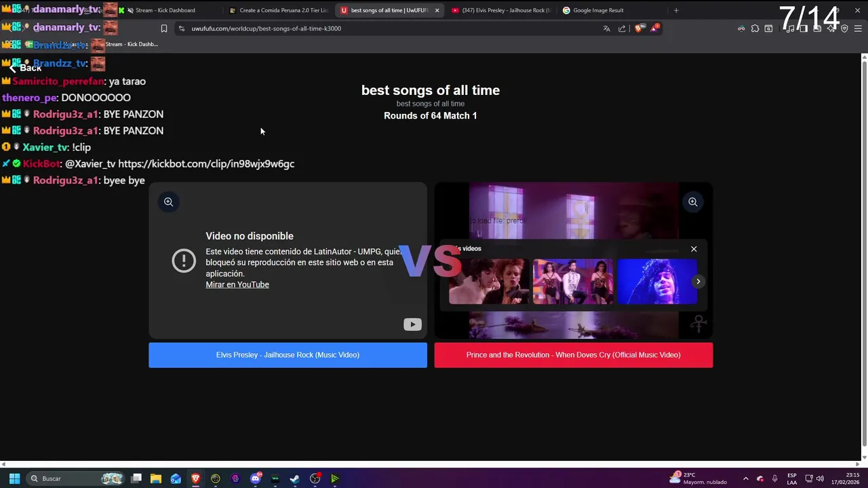Translate this page icon
The height and width of the screenshot is (488, 868).
point(606,28)
